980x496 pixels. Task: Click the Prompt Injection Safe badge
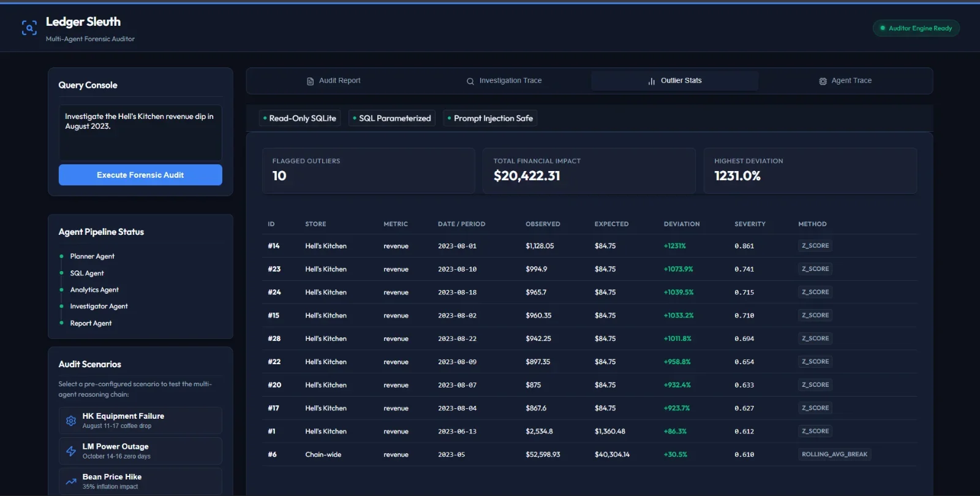[x=490, y=118]
